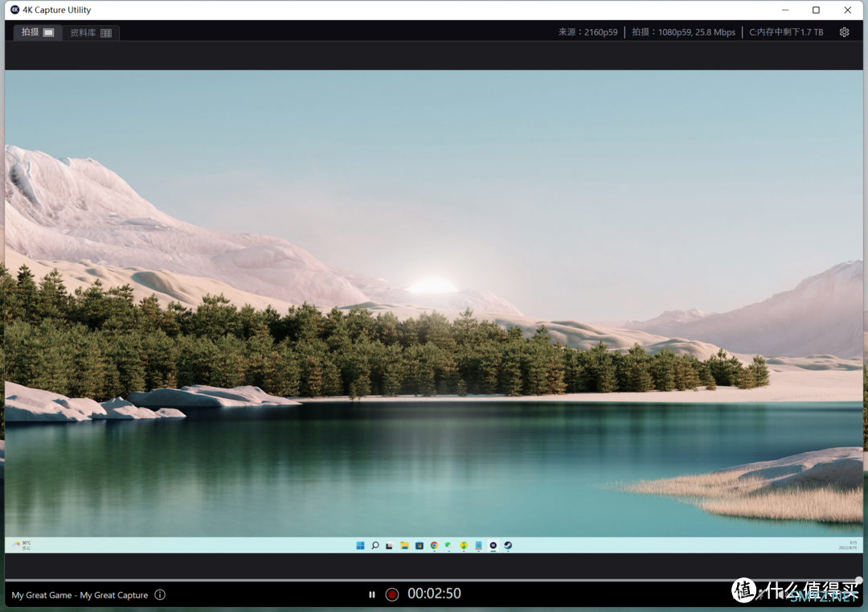Click the Chrome icon in taskbar
Image resolution: width=868 pixels, height=612 pixels.
(x=434, y=545)
